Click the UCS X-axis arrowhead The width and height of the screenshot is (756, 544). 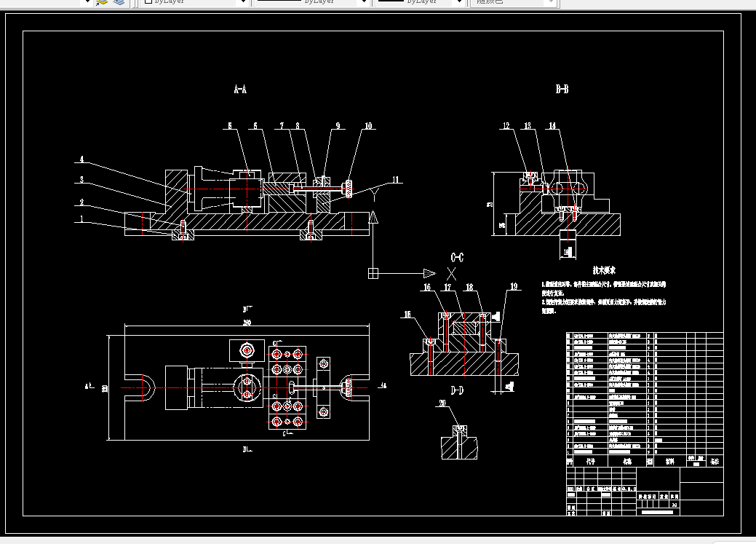[x=429, y=274]
